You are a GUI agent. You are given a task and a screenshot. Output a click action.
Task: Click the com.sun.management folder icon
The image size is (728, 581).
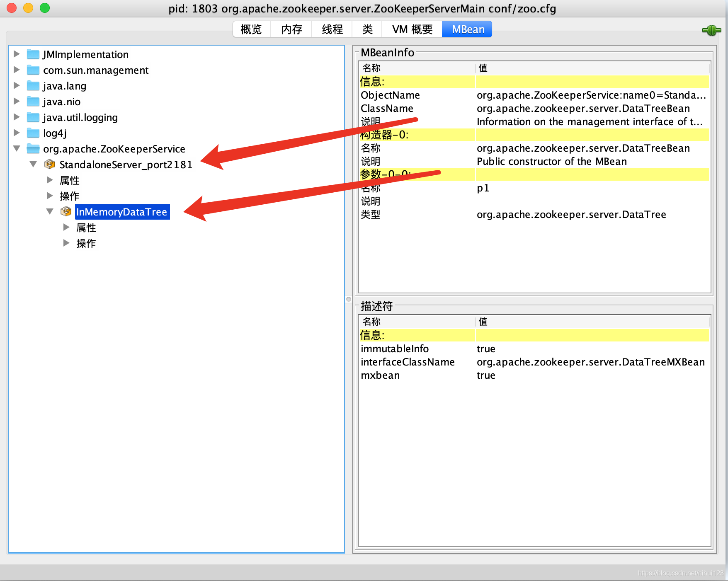coord(33,70)
